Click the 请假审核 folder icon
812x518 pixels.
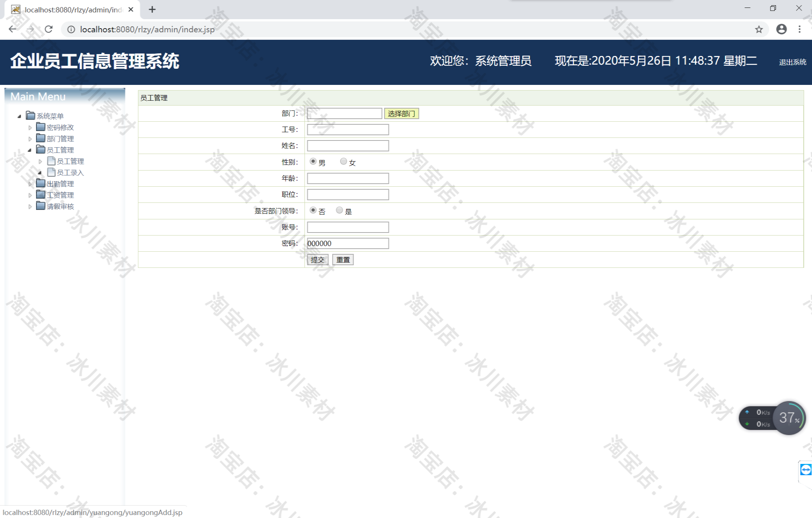[x=41, y=205]
